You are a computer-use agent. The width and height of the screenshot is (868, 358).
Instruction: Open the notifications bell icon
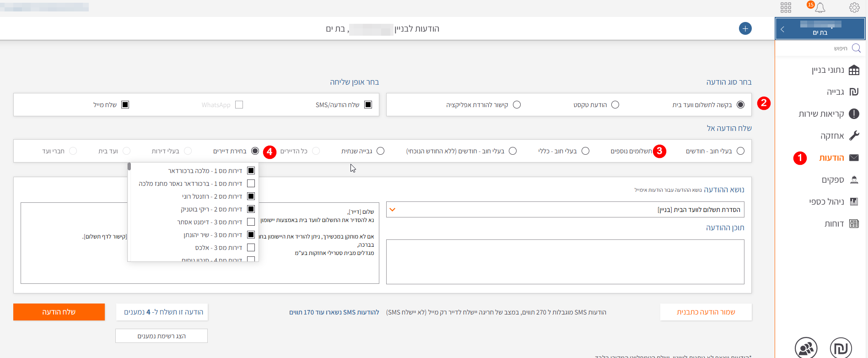tap(820, 8)
